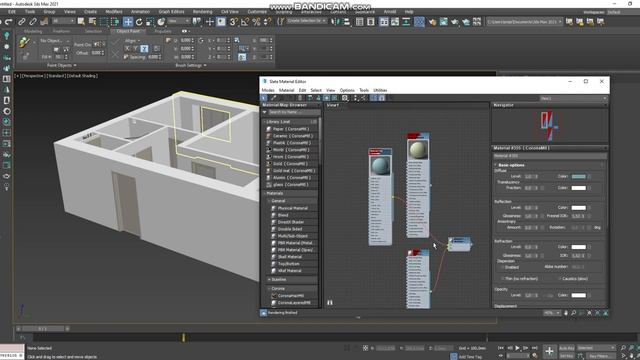Click the Undo arrow in main toolbar
This screenshot has width=640, height=360.
(x=8, y=22)
